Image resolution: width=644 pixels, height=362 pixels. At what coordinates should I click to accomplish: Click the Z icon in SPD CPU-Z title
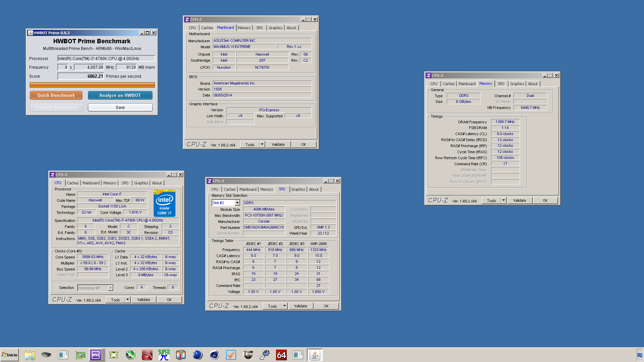point(210,181)
